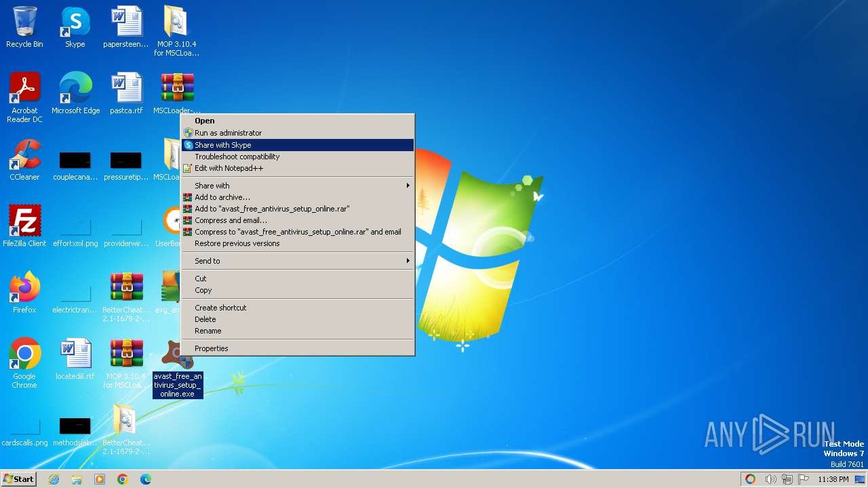Select the Firefox desktop shortcut
The width and height of the screenshot is (868, 488).
point(24,293)
